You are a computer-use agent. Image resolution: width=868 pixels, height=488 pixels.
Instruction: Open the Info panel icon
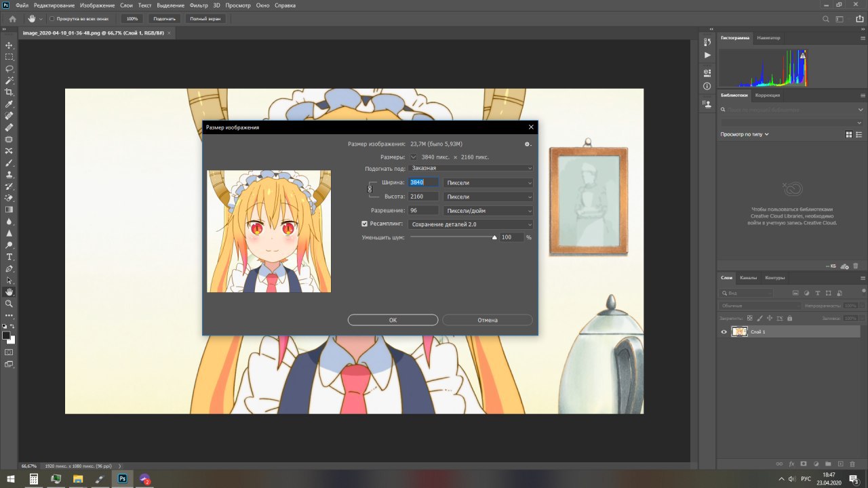coord(707,86)
